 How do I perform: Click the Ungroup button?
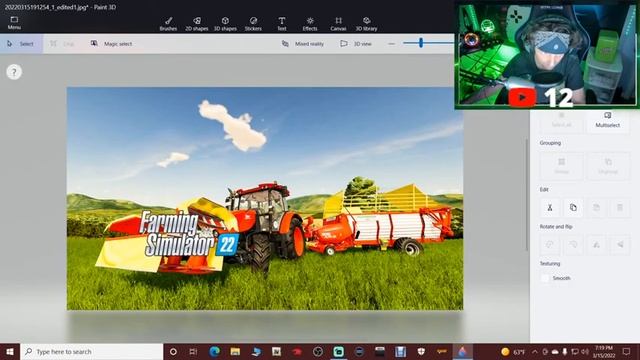pos(608,166)
